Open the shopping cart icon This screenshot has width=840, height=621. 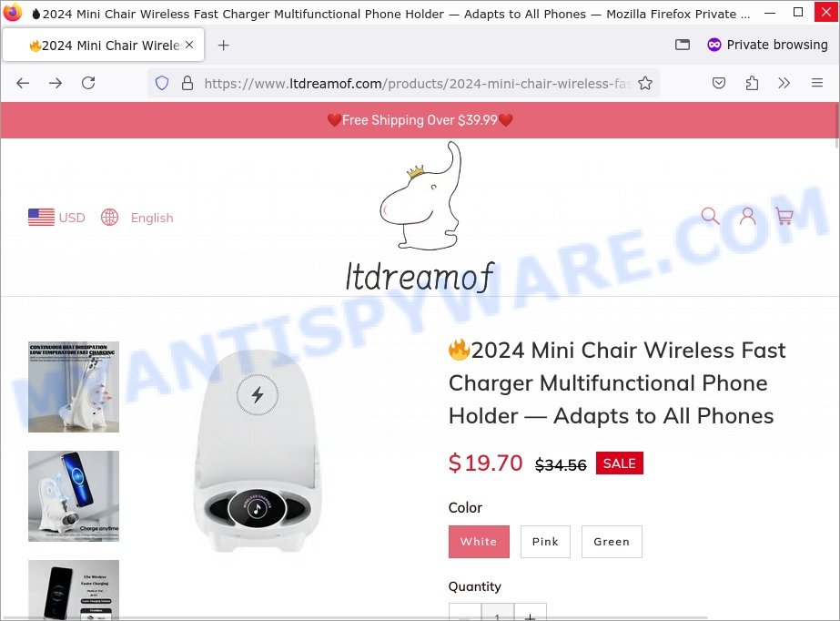[x=784, y=216]
